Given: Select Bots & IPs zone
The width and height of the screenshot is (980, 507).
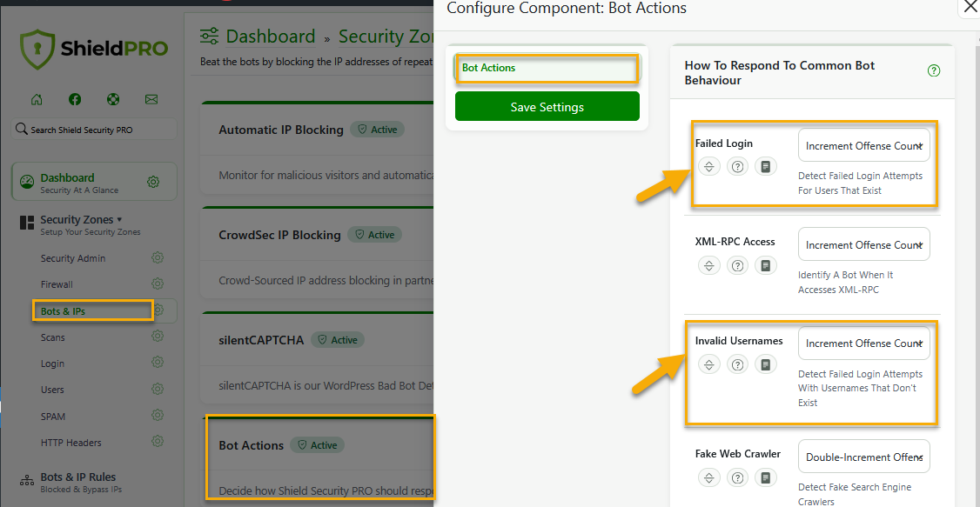Looking at the screenshot, I should [63, 311].
